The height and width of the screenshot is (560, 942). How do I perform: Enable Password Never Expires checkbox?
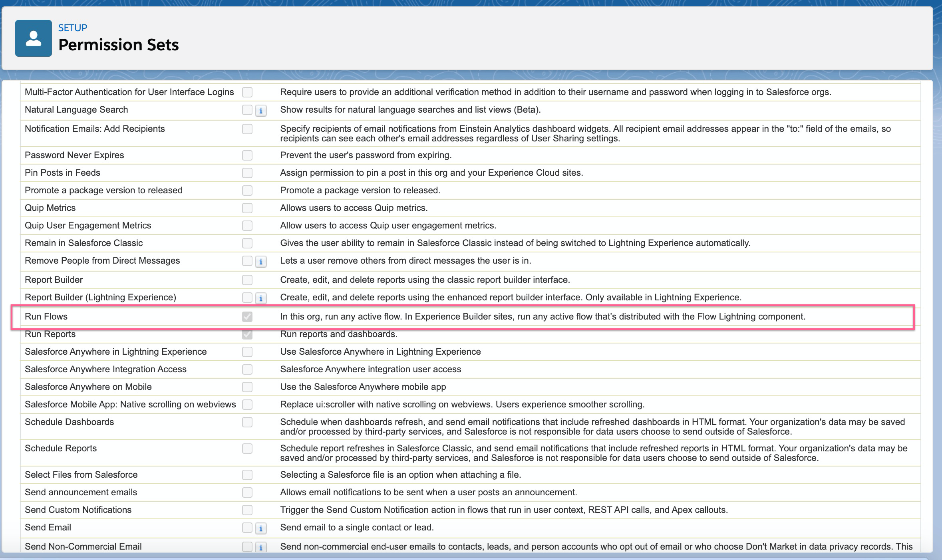coord(247,155)
